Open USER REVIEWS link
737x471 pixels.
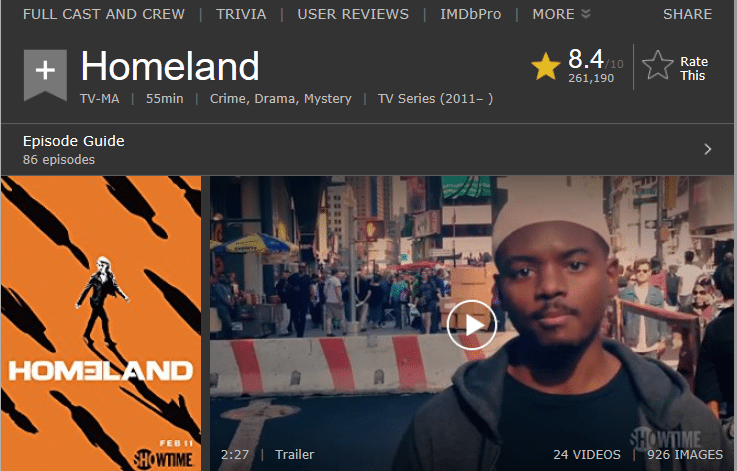point(353,14)
